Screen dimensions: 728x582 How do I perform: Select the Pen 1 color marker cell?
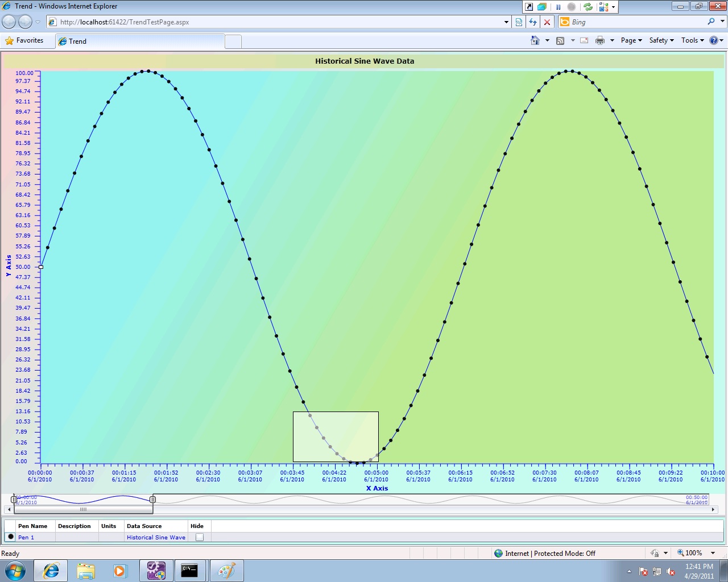coord(11,537)
